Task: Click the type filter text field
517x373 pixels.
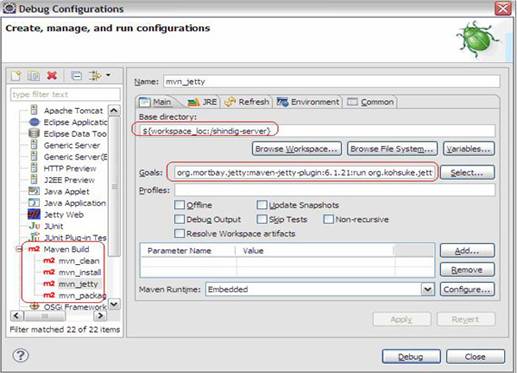Action: tap(65, 94)
